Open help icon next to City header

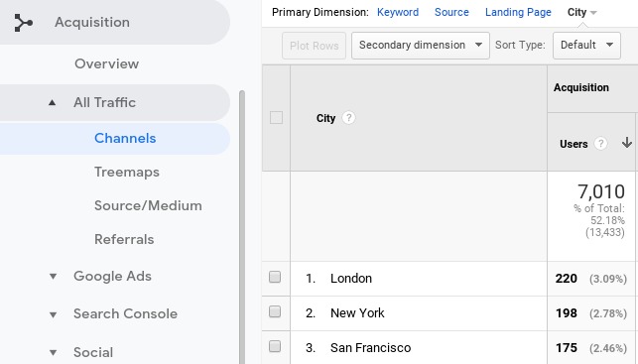click(348, 118)
